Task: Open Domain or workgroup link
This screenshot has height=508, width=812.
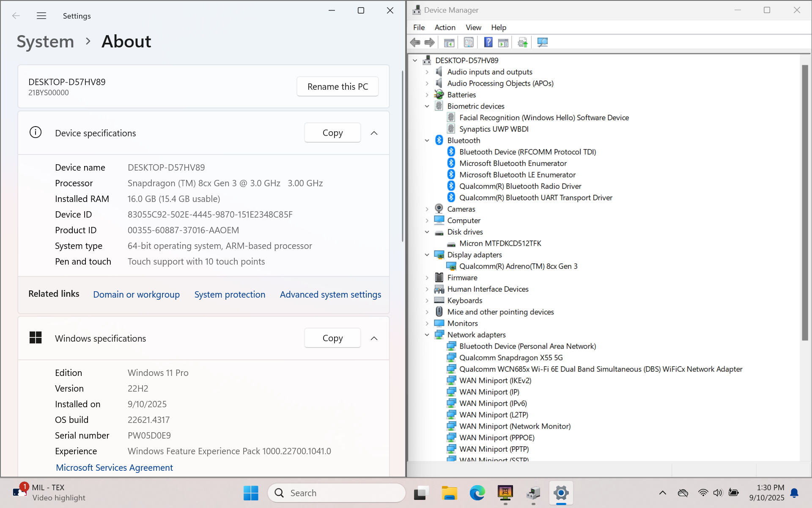Action: 136,295
